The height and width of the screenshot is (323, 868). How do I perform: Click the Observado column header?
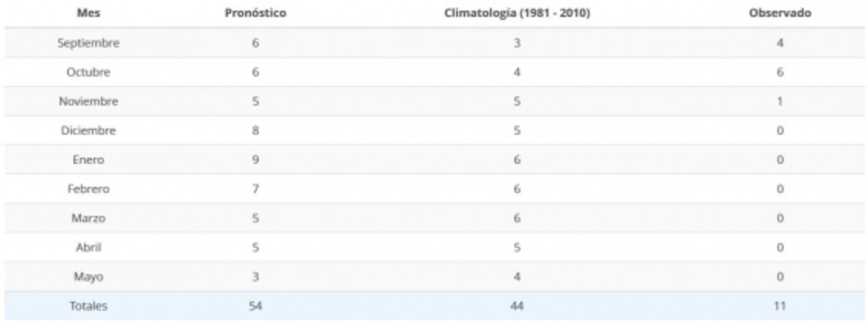click(779, 13)
